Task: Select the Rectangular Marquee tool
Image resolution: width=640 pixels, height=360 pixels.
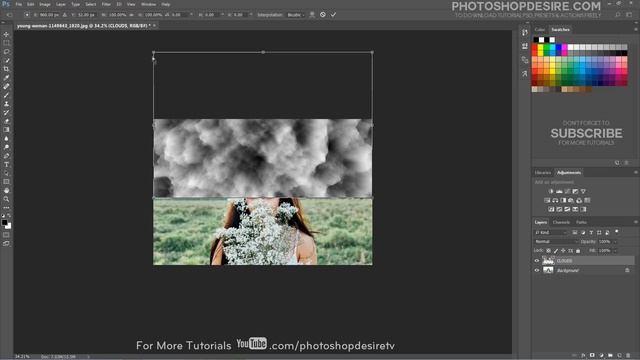Action: tap(6, 43)
